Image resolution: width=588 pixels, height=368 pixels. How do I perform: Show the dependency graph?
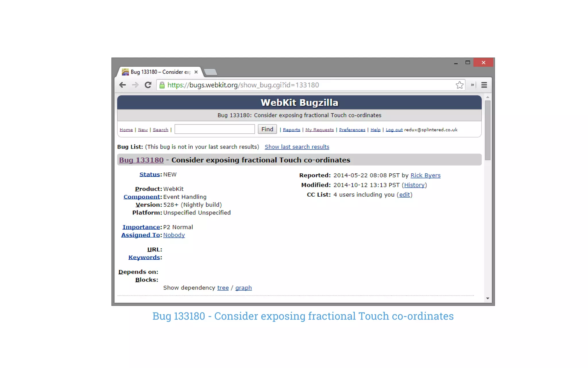[x=243, y=288]
